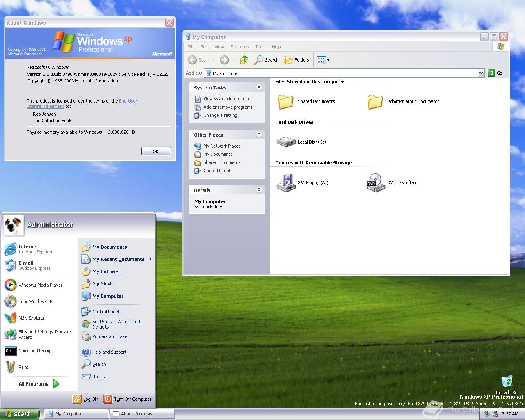Viewport: 525px width, 420px height.
Task: Open My Computer from Start menu
Action: click(117, 296)
